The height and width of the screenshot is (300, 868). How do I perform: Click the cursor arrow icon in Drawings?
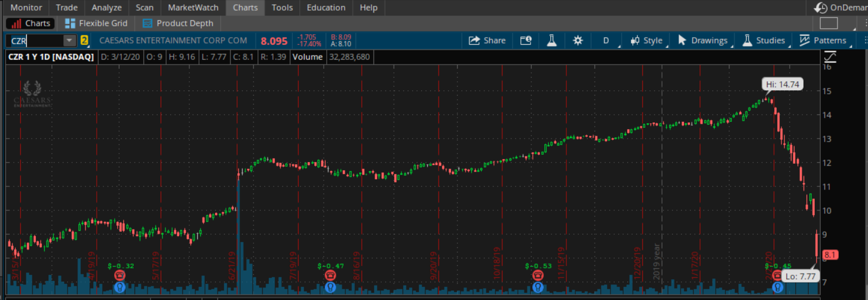tap(682, 41)
